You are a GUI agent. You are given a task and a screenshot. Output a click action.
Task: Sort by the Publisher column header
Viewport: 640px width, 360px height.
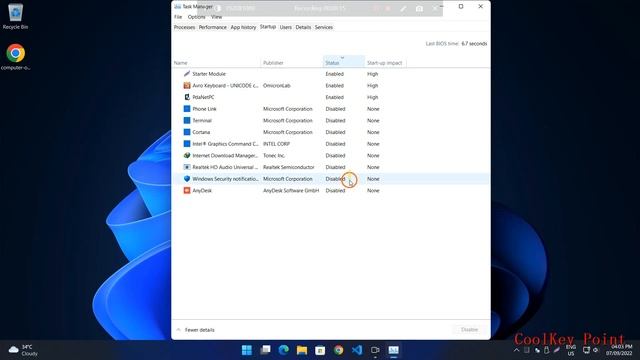point(292,62)
